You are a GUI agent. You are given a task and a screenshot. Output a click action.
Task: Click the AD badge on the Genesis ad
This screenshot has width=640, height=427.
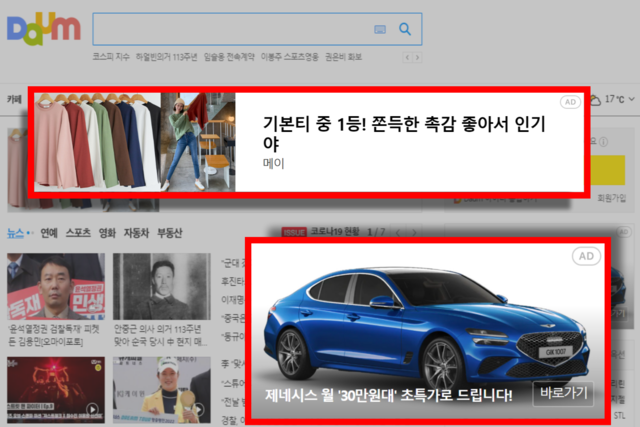(x=586, y=256)
